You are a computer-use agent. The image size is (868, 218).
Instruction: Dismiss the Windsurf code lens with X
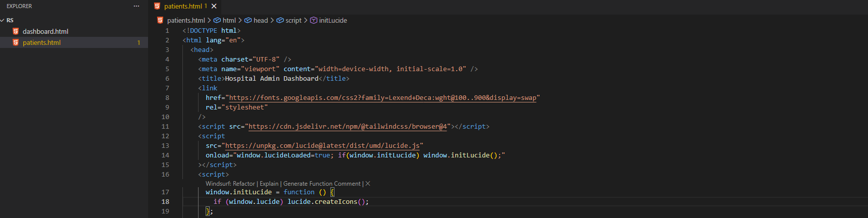368,184
